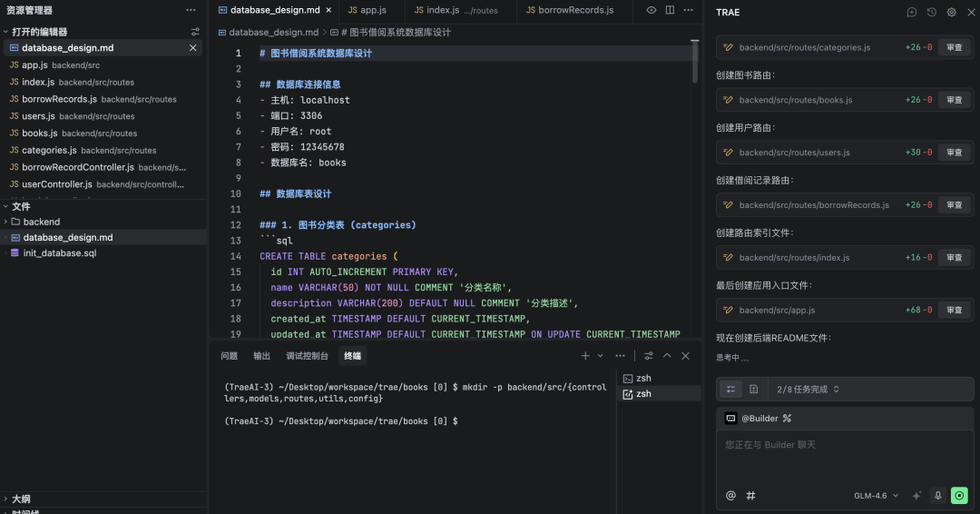The height and width of the screenshot is (514, 980).
Task: Open terminal panel more-actions ellipsis
Action: click(x=620, y=356)
